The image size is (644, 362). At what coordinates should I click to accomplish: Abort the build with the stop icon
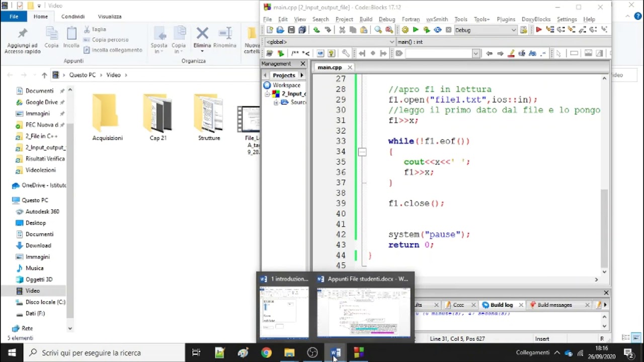tap(448, 30)
